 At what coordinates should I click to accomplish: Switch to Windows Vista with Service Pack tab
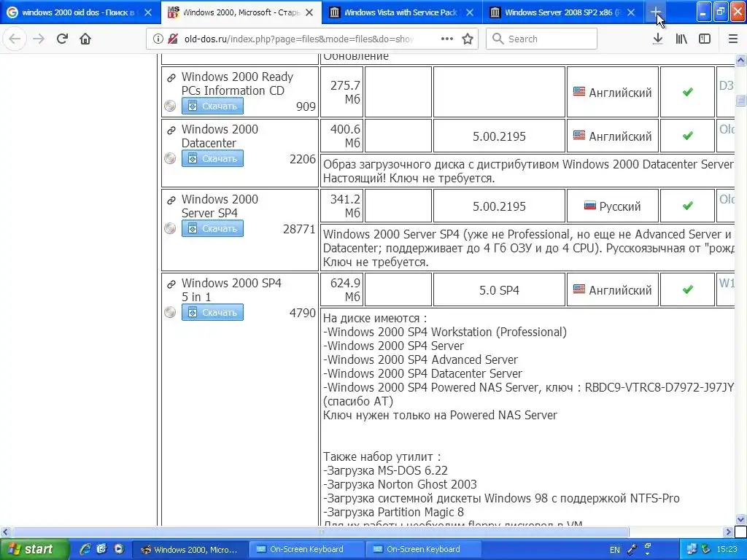click(x=400, y=12)
